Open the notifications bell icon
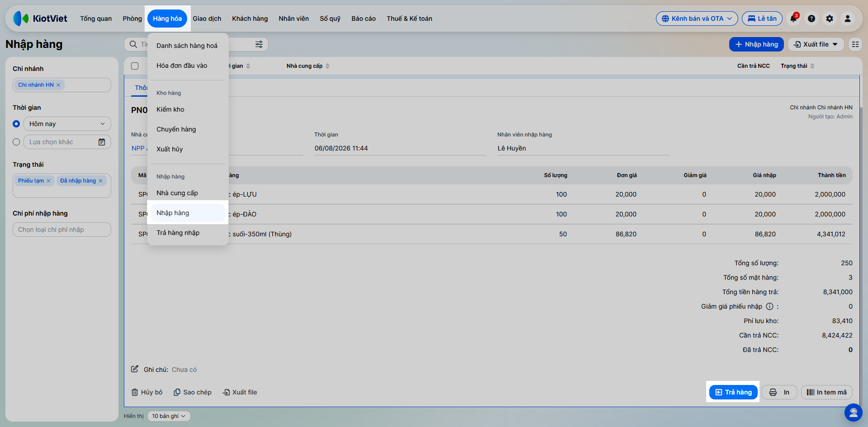The height and width of the screenshot is (427, 868). click(x=793, y=19)
